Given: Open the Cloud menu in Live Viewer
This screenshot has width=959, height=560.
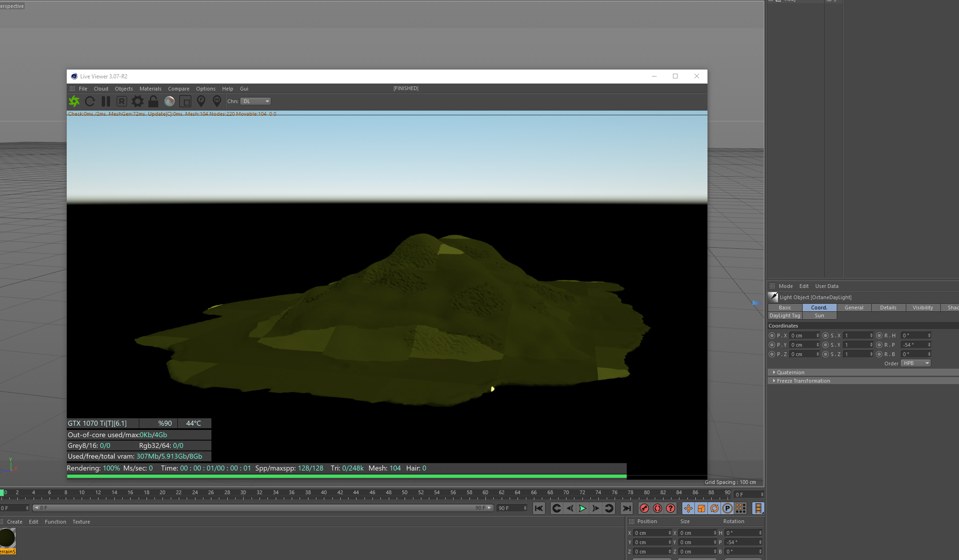Looking at the screenshot, I should [101, 89].
